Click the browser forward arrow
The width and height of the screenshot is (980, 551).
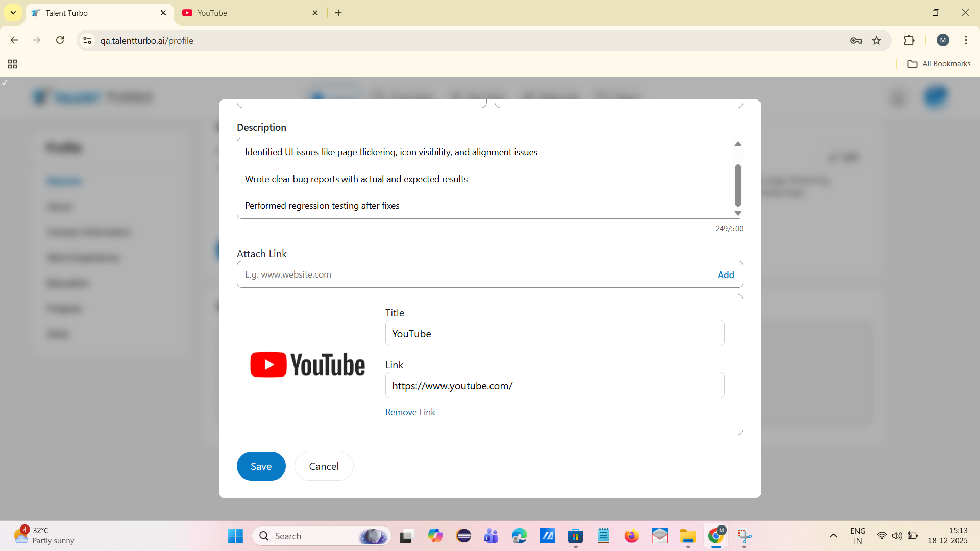37,40
